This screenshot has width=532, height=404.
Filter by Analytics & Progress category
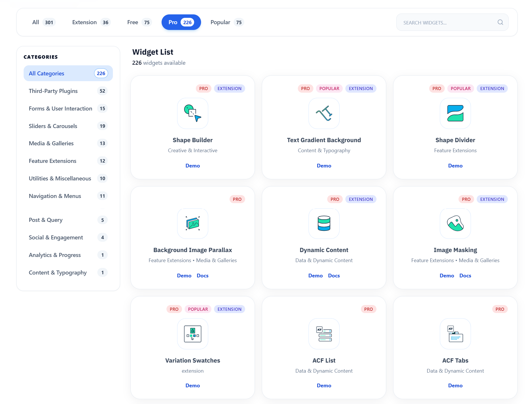(68, 255)
